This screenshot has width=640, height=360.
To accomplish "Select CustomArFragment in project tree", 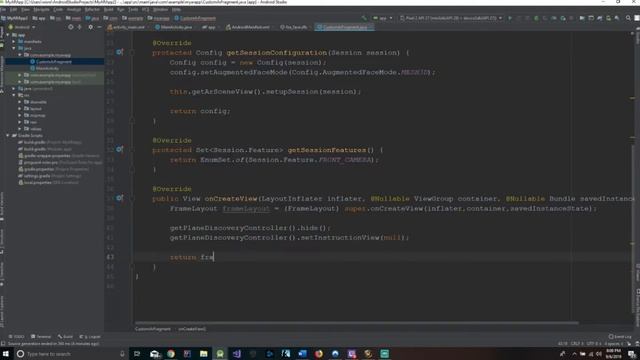I will [54, 62].
